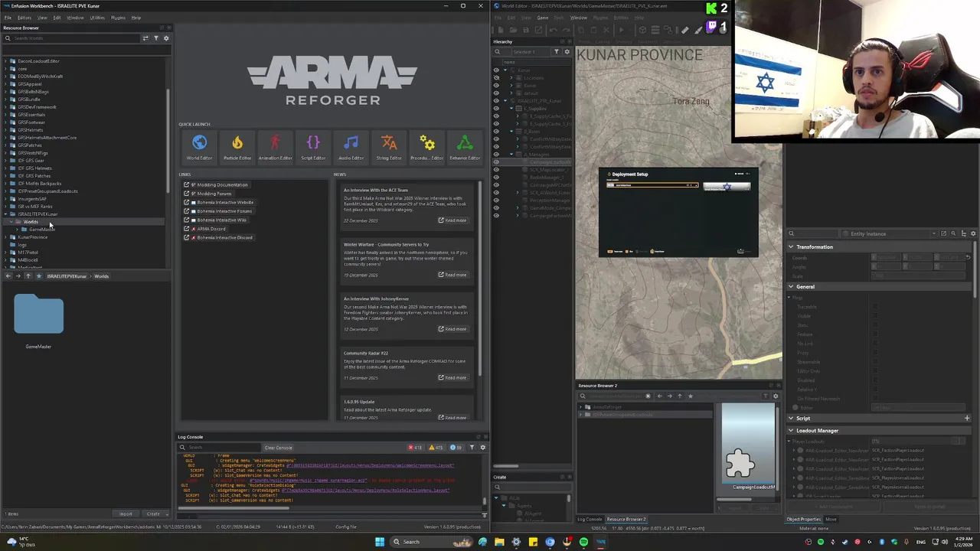Open the Particle Editor quick launch icon
The width and height of the screenshot is (980, 551).
[237, 147]
